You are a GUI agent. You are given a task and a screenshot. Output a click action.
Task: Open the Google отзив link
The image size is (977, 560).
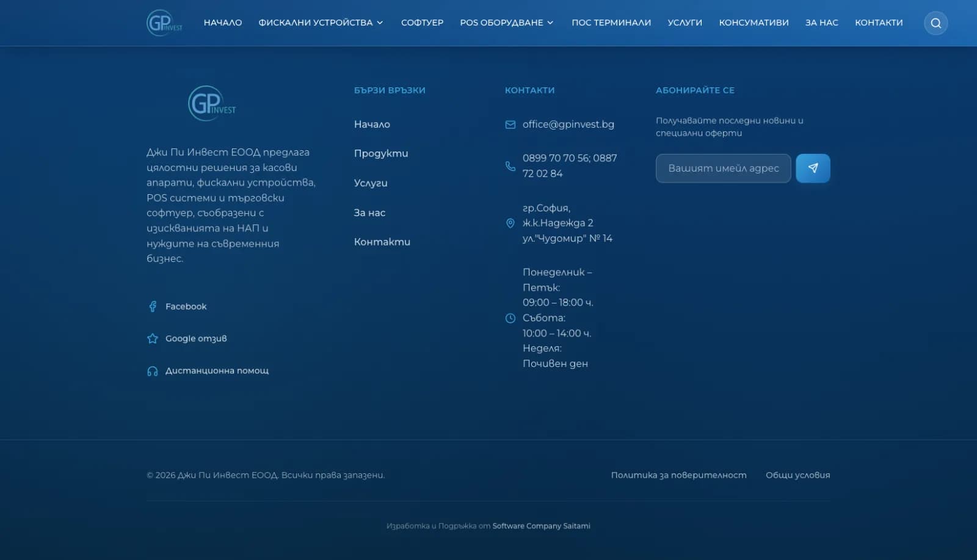(196, 338)
